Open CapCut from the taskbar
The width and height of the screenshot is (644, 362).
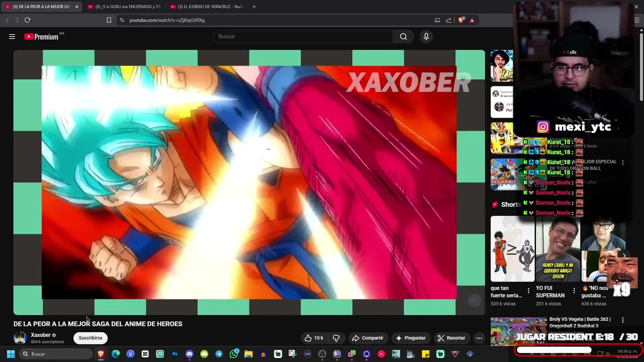coord(145,354)
